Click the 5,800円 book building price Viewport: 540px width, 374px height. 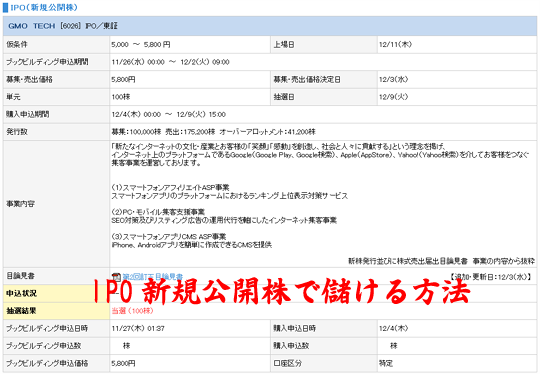point(123,363)
